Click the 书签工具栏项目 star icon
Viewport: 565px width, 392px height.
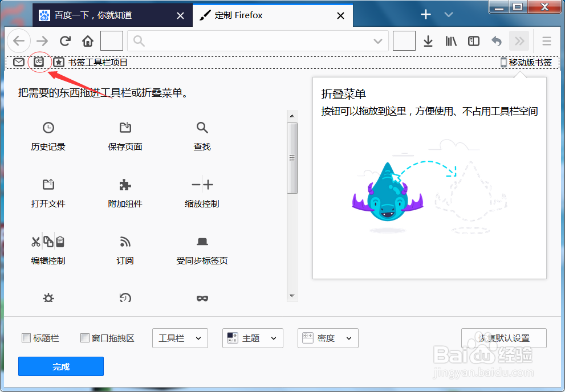59,62
